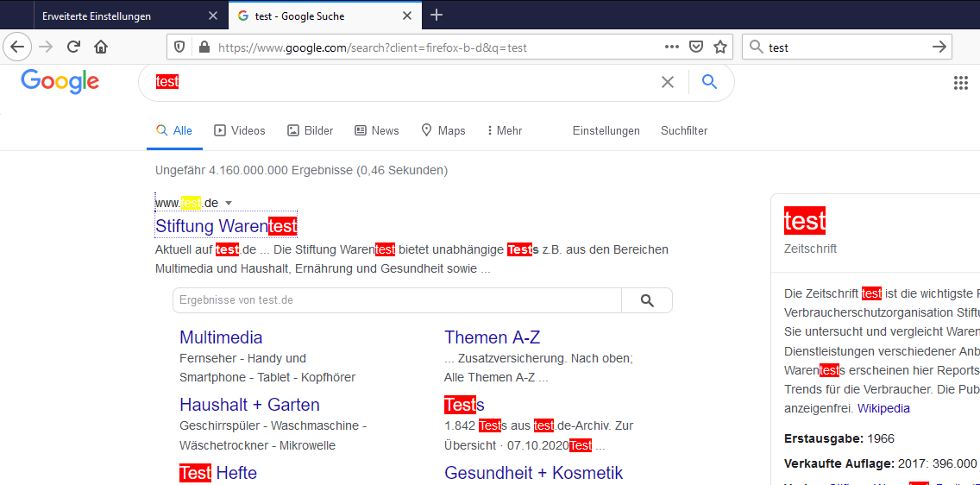Click the Firefox back arrow button
980x485 pixels.
coord(17,47)
